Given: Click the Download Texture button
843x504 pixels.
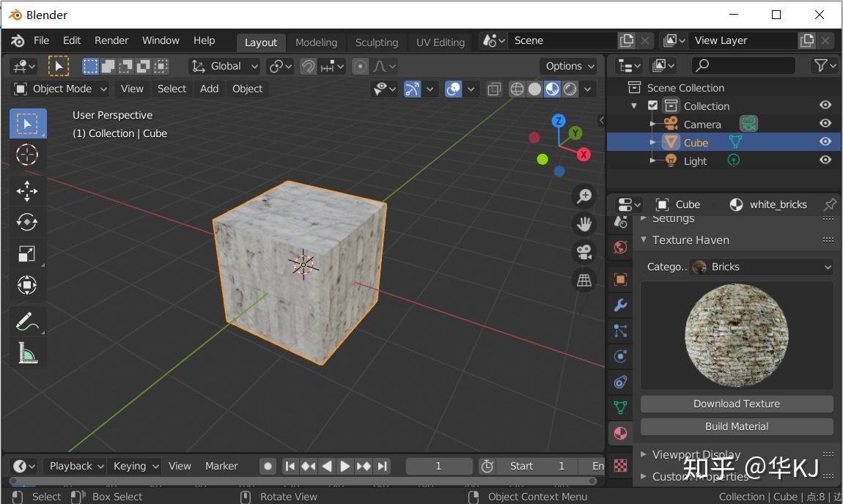Looking at the screenshot, I should 736,404.
